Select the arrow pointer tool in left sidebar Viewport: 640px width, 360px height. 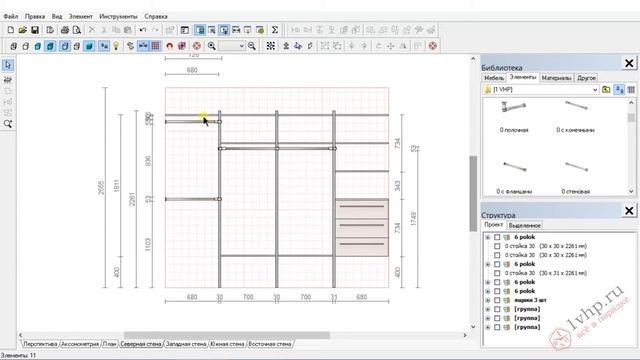(8, 65)
